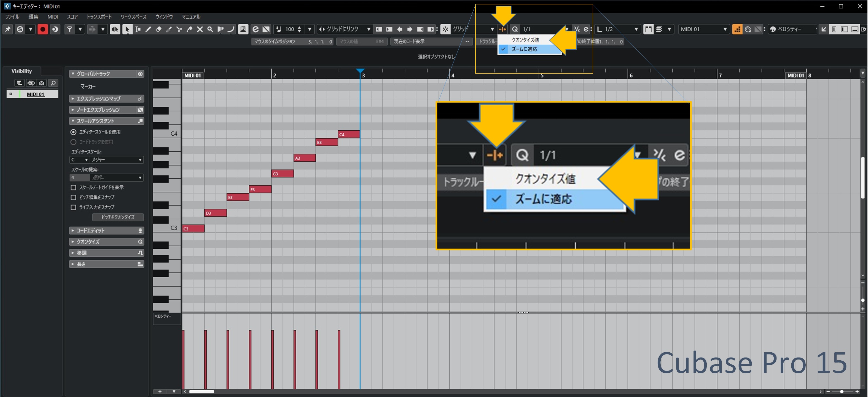This screenshot has width=868, height=397.
Task: Open the メジャー scale type dropdown
Action: [x=117, y=160]
